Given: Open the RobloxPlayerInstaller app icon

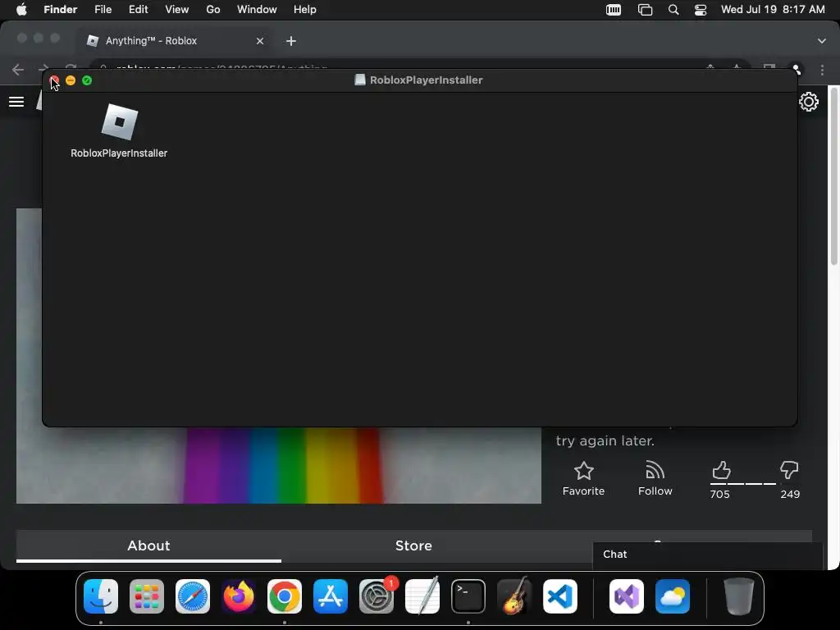Looking at the screenshot, I should pyautogui.click(x=120, y=121).
